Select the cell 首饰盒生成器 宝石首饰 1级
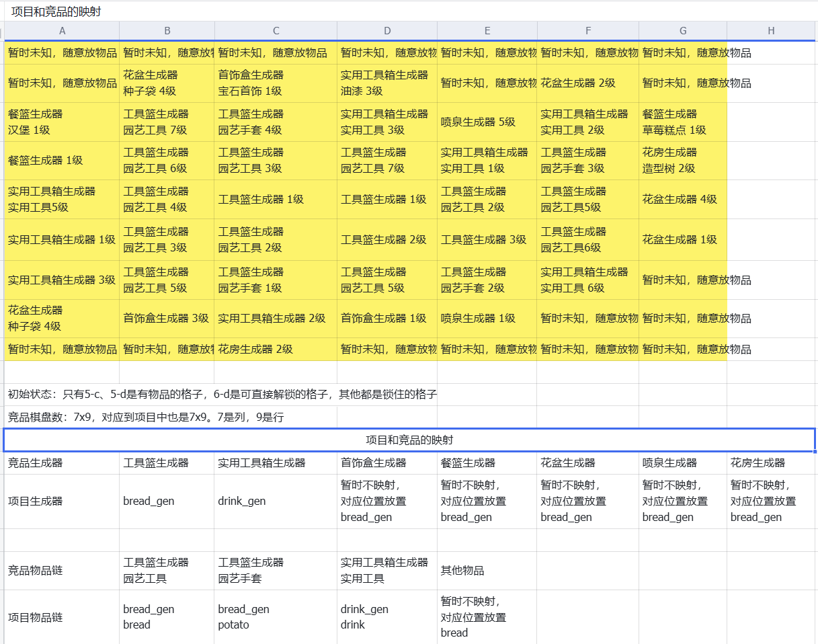This screenshot has height=644, width=818. 276,83
